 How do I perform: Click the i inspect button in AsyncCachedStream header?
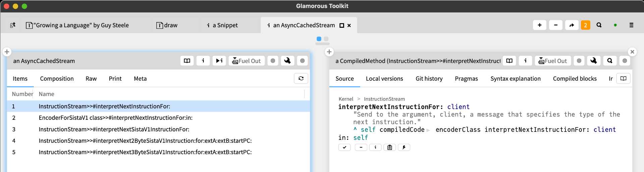pos(203,61)
